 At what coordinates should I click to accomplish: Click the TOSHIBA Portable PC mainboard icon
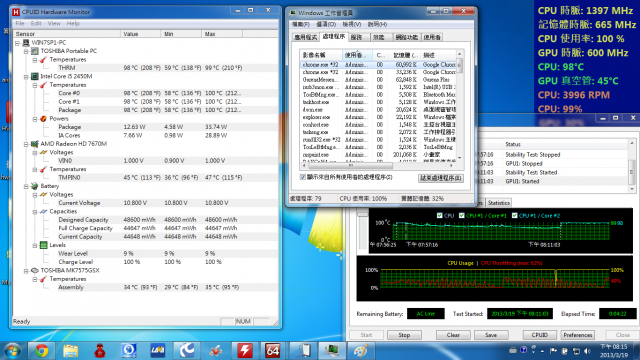35,51
